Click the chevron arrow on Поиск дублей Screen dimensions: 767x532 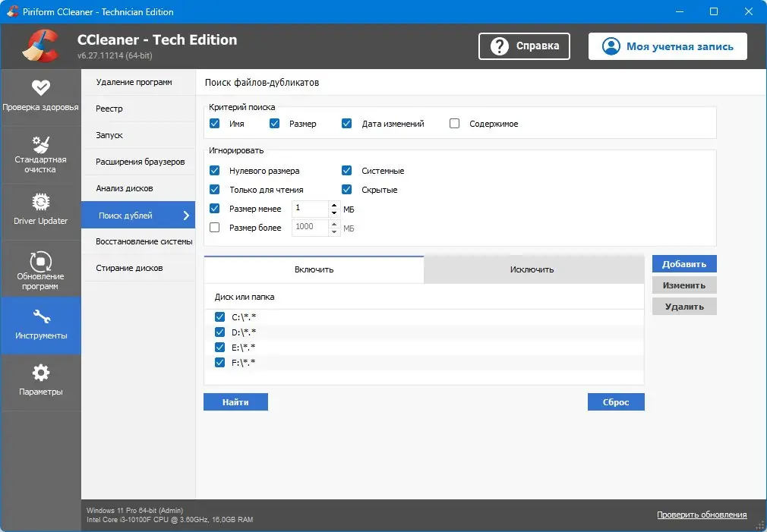click(186, 215)
